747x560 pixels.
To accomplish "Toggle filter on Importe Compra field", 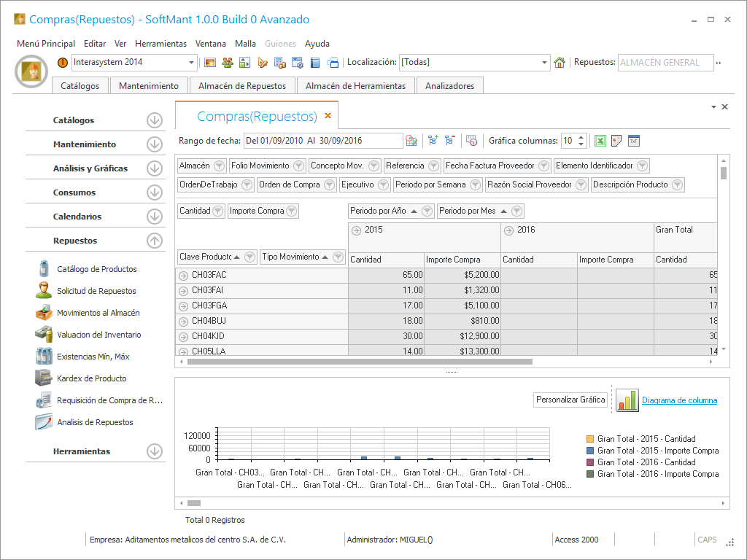I will tap(291, 211).
